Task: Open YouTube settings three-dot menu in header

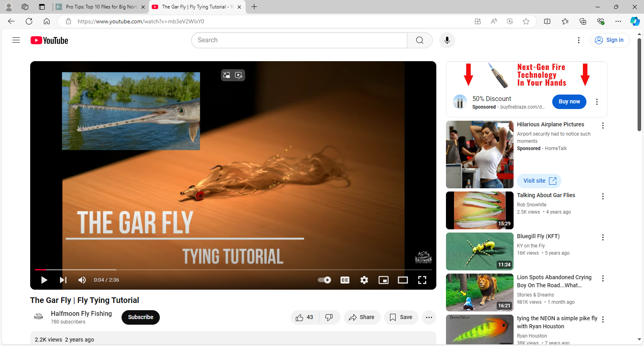Action: (579, 40)
